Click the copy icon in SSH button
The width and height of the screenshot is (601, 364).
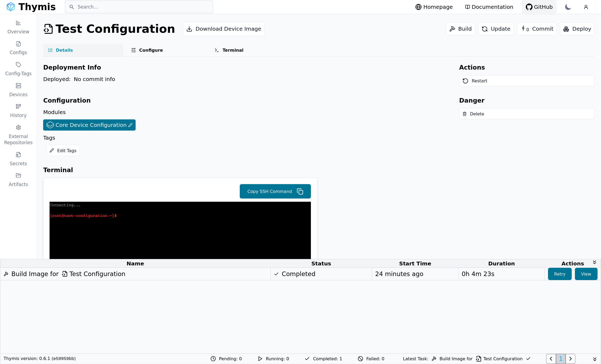(x=300, y=191)
